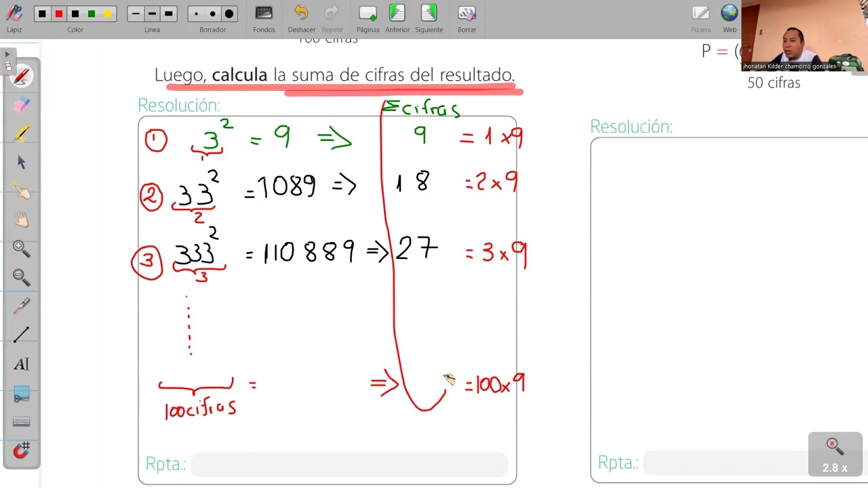Click the right Rpta answer field
Image resolution: width=868 pixels, height=488 pixels.
point(755,463)
